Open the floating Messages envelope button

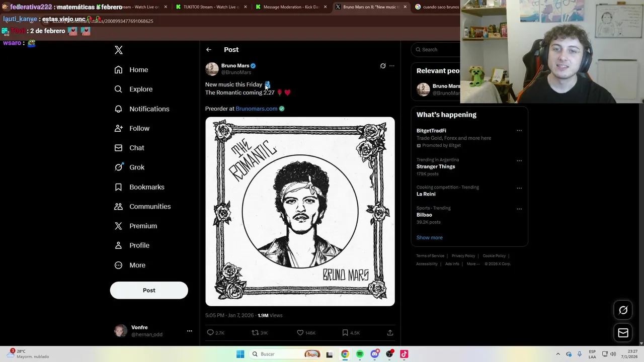tap(623, 333)
